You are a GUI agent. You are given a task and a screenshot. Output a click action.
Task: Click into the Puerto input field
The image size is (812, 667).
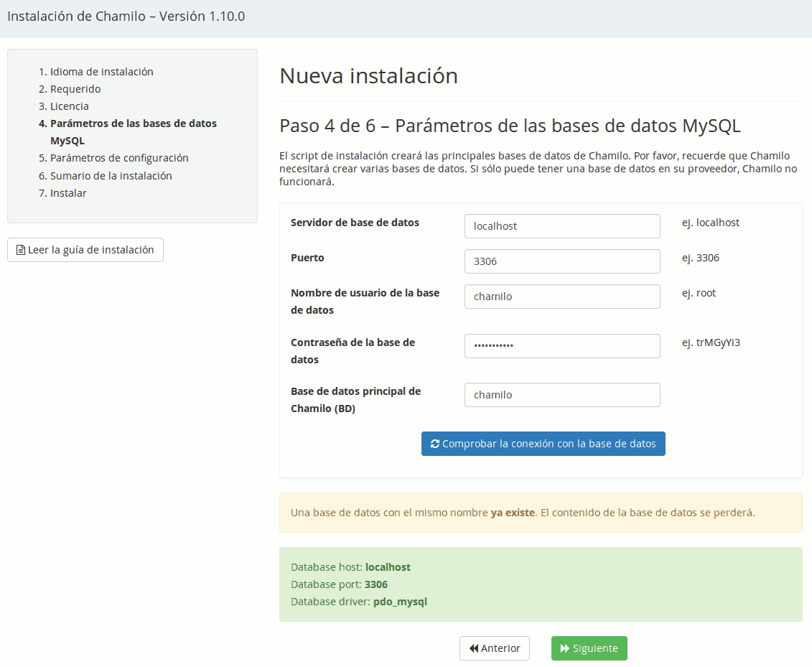562,261
